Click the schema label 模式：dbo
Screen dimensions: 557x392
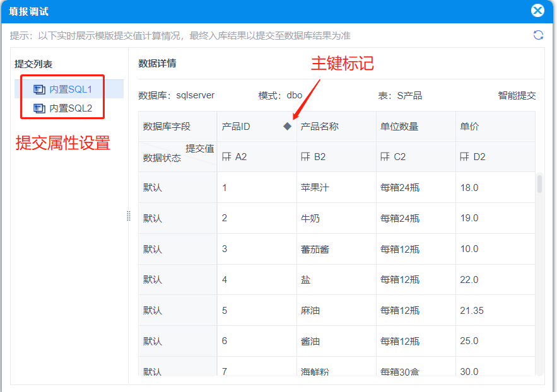pyautogui.click(x=280, y=95)
